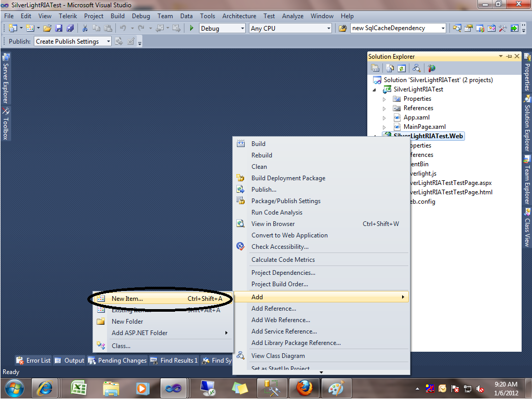Image resolution: width=532 pixels, height=399 pixels.
Task: Click the New Project toolbar icon
Action: pos(14,28)
